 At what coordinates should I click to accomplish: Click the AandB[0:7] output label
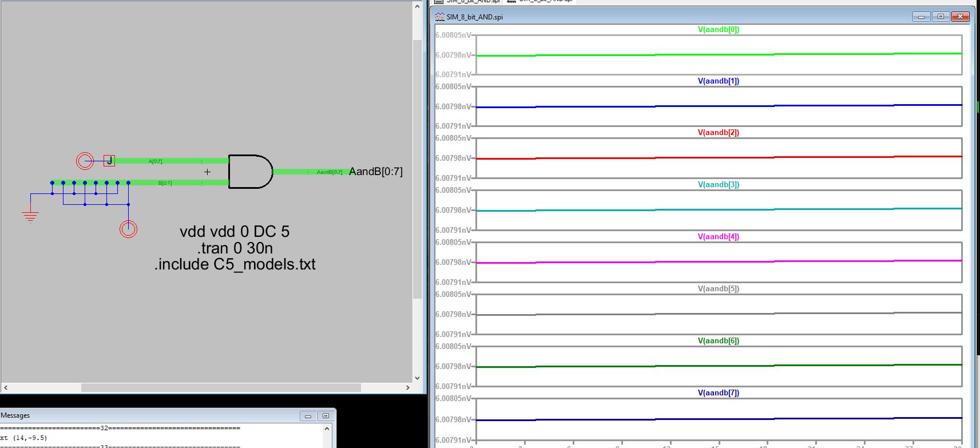coord(375,172)
